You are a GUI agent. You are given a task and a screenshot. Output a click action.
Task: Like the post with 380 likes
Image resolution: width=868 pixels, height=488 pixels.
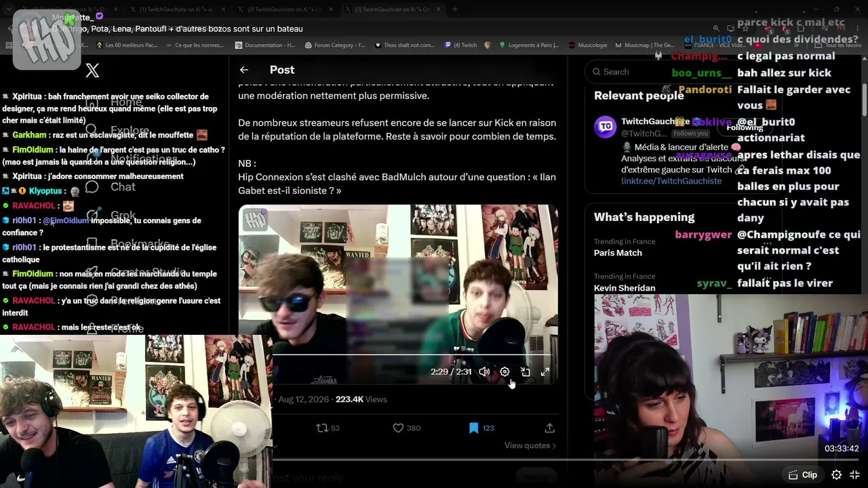(406, 428)
